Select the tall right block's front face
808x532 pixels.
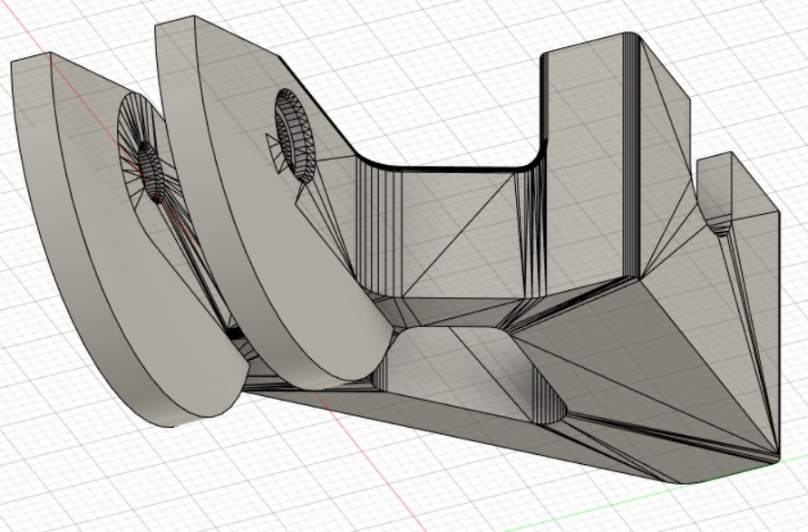pos(589,163)
